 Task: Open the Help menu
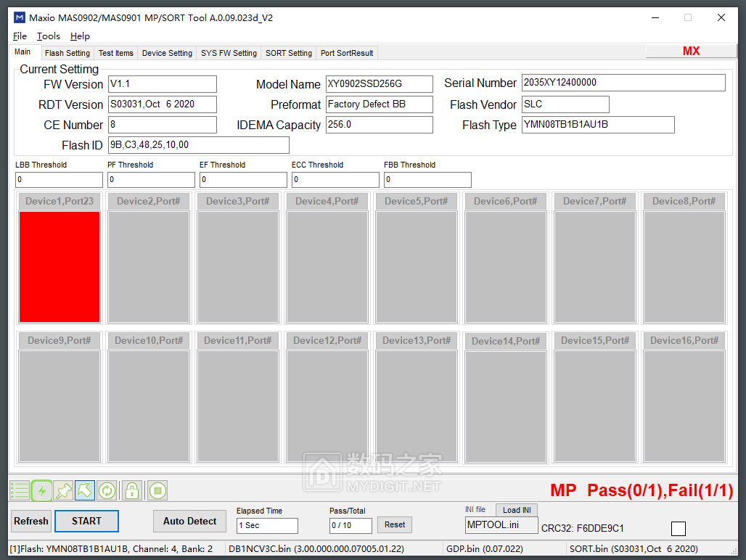click(80, 36)
